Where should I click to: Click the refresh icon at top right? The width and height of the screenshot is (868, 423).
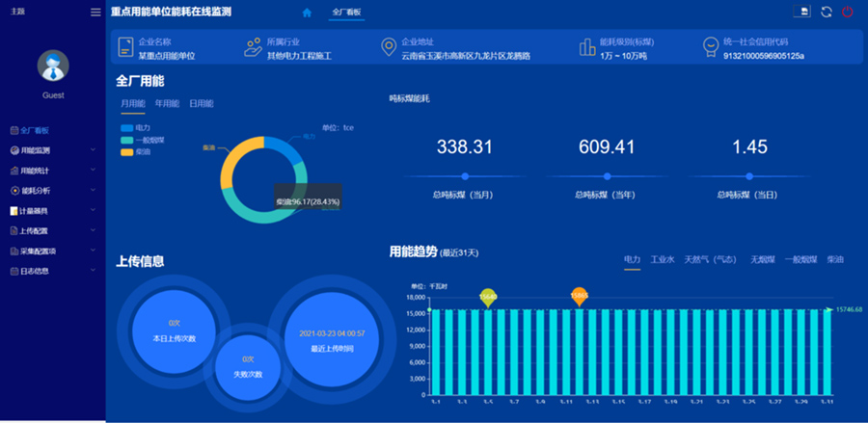(827, 12)
